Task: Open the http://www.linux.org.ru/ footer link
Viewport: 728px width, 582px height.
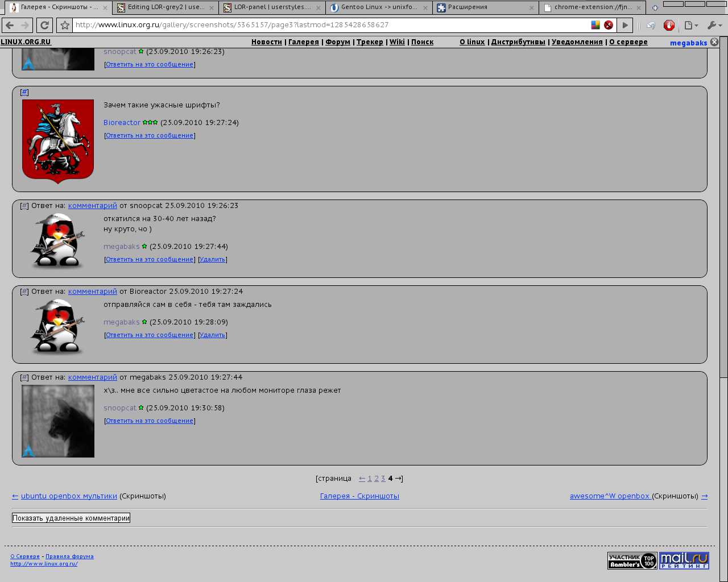Action: point(44,564)
